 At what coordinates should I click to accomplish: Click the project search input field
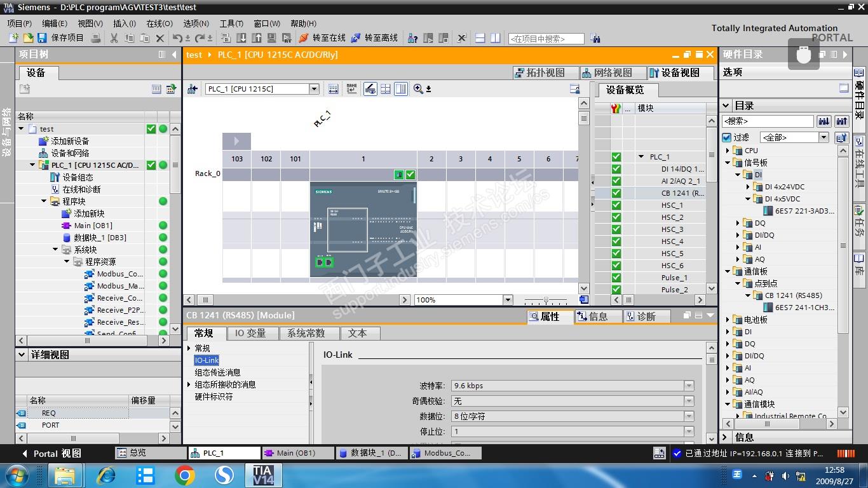click(546, 39)
